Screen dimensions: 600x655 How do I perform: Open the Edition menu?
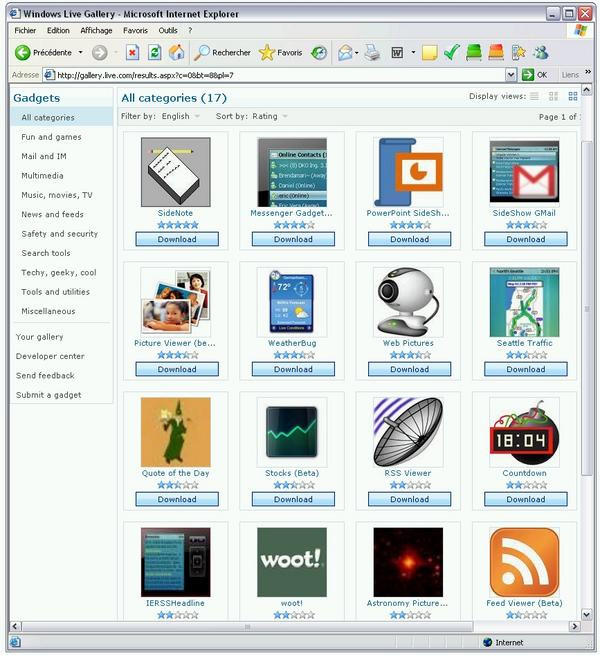tap(58, 30)
